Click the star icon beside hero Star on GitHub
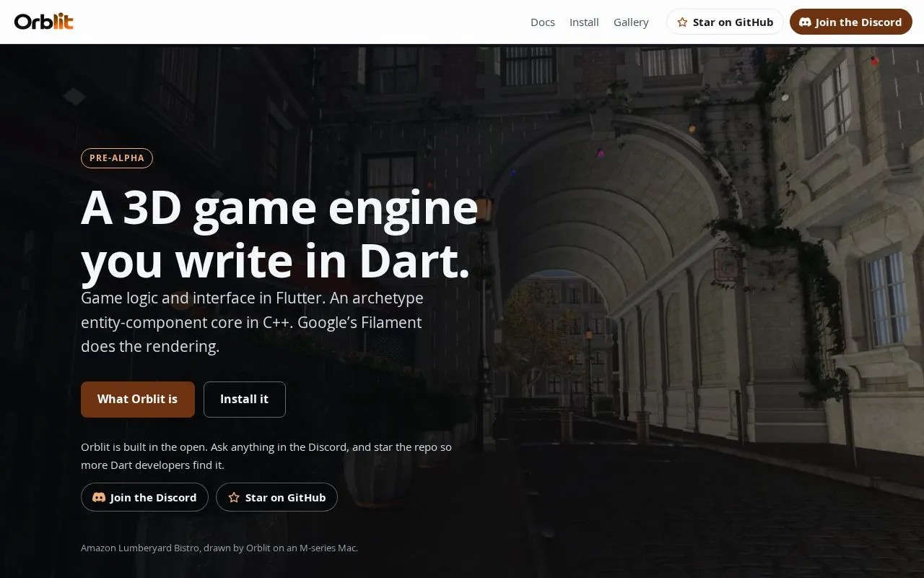This screenshot has height=578, width=924. [x=234, y=497]
